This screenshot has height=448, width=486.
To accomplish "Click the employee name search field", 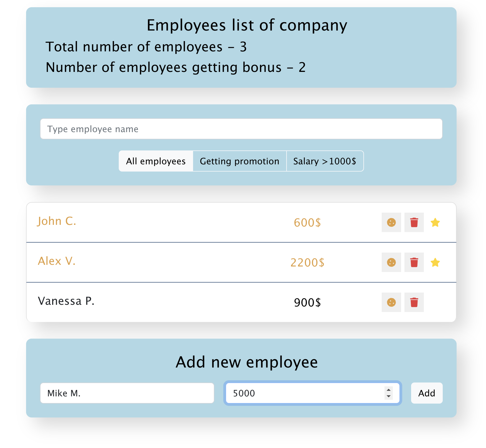I will click(x=241, y=129).
